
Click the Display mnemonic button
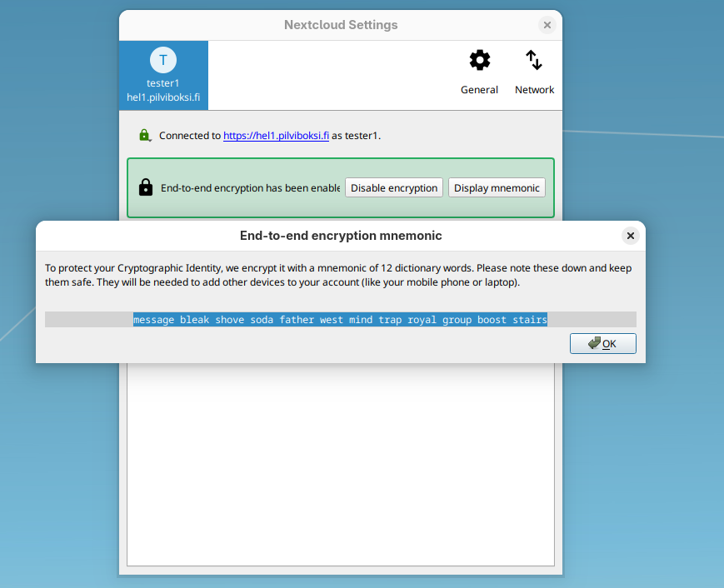(x=497, y=188)
